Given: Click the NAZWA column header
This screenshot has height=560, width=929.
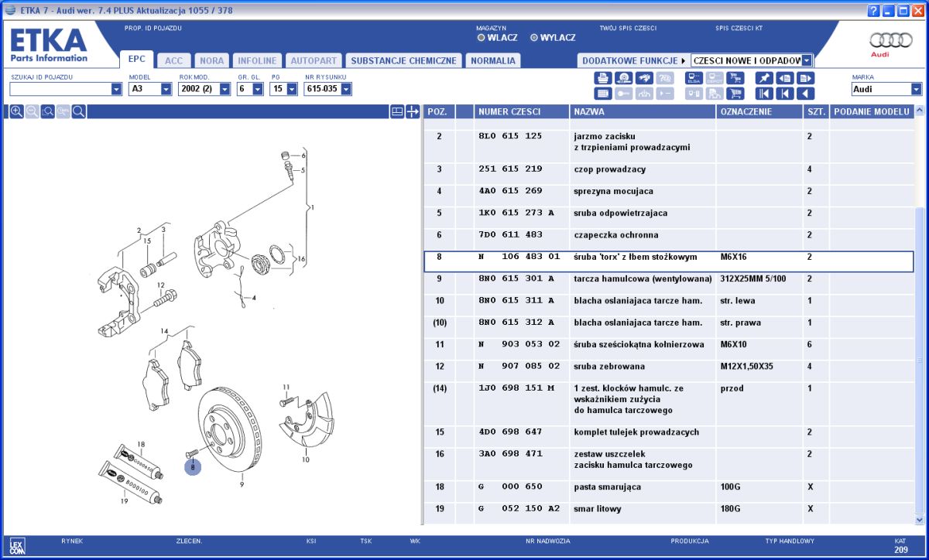Looking at the screenshot, I should coord(643,111).
